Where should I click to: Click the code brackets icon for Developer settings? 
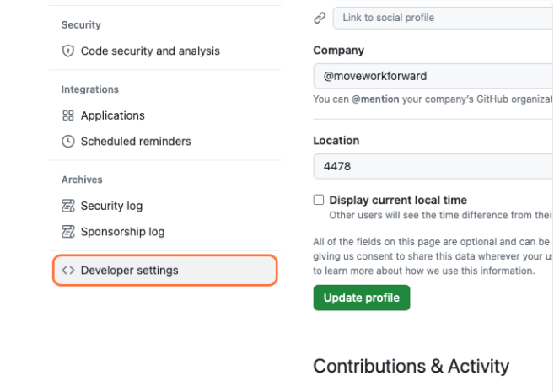[x=68, y=271]
